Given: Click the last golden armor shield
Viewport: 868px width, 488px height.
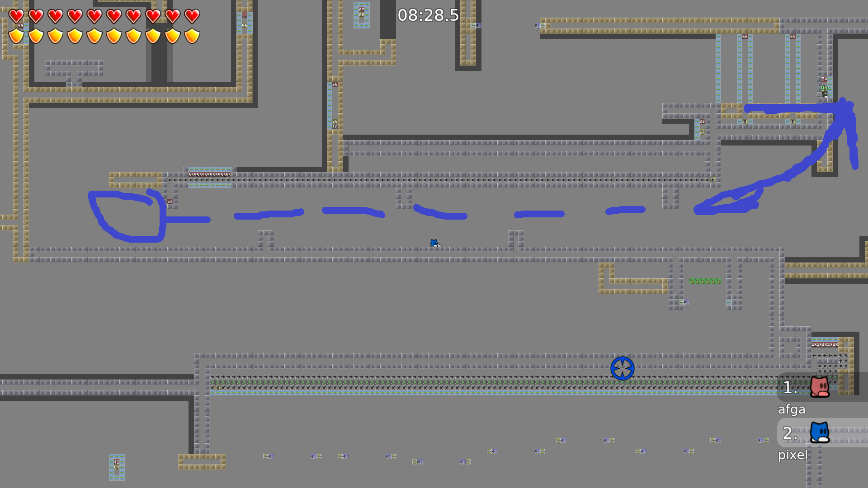Looking at the screenshot, I should pos(192,36).
